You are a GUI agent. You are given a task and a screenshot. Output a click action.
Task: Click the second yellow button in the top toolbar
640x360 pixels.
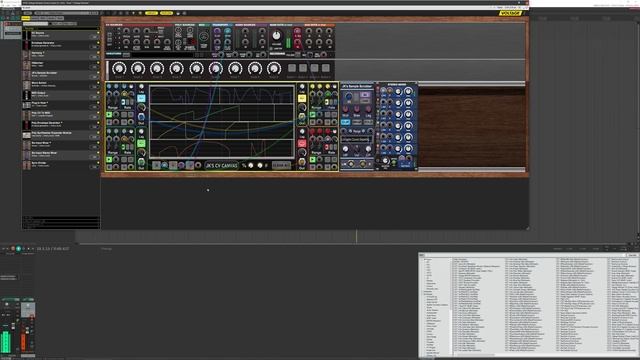(x=166, y=13)
